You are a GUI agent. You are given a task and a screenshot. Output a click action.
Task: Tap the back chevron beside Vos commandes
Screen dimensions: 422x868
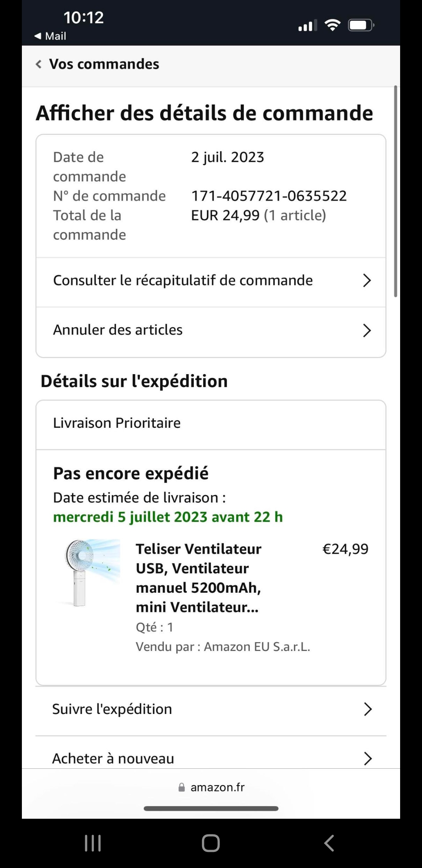coord(39,64)
